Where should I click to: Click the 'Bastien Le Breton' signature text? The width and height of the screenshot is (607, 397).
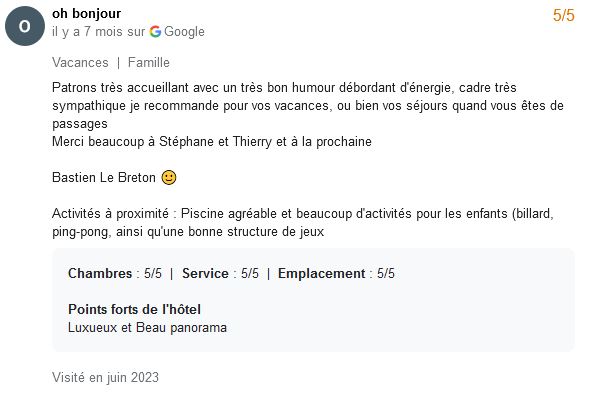(104, 178)
